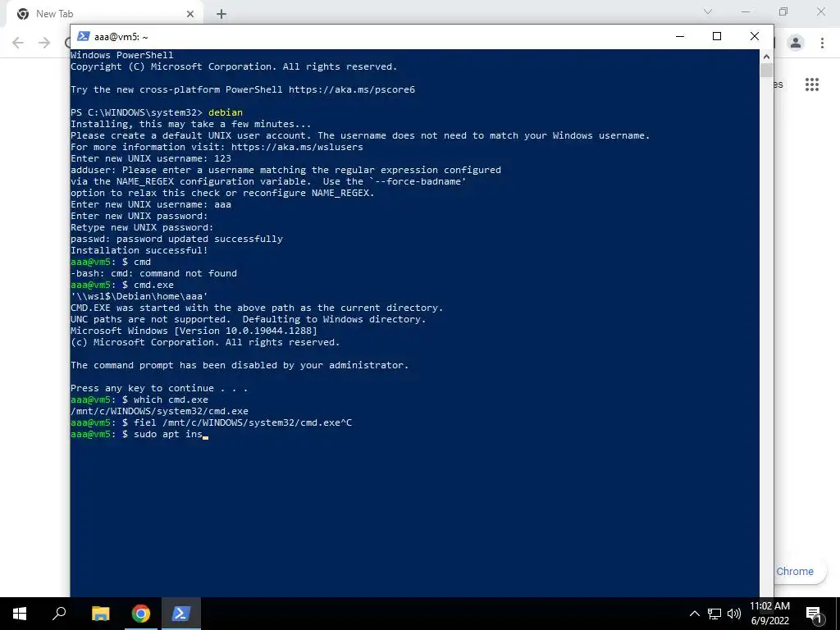Open the Chrome profile avatar

(796, 43)
